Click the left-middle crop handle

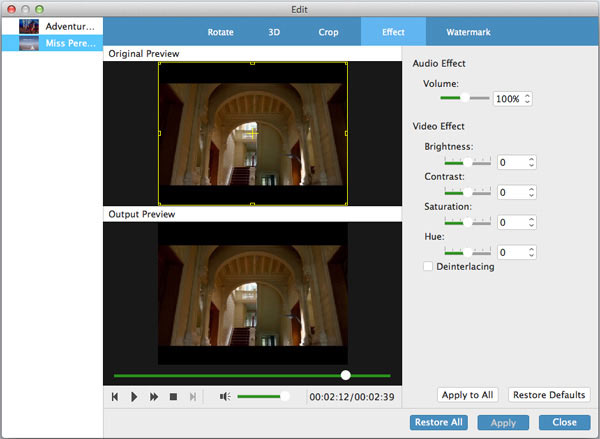click(160, 133)
